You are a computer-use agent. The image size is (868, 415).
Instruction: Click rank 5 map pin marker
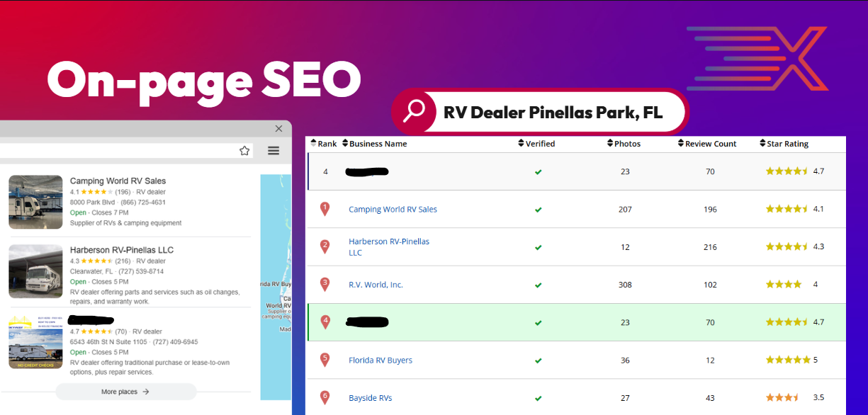(325, 360)
